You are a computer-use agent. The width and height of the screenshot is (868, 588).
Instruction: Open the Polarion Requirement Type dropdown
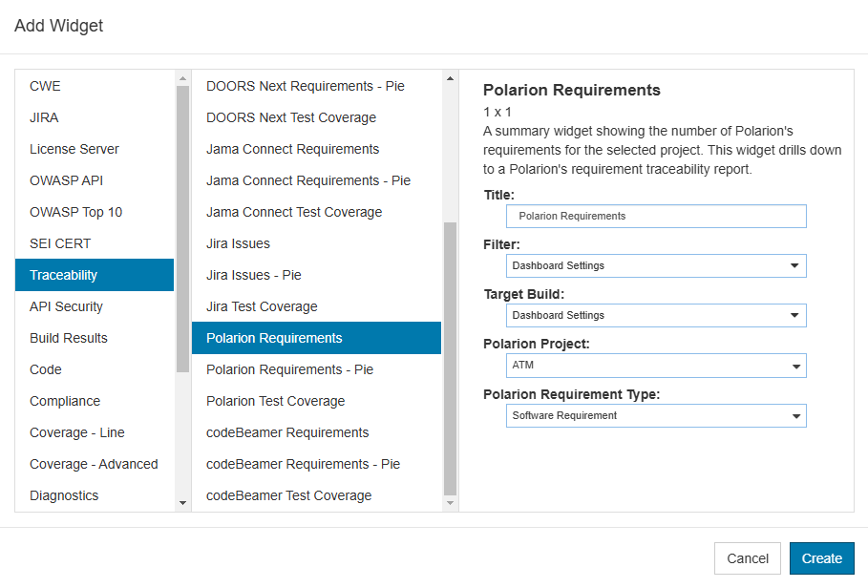pyautogui.click(x=656, y=416)
